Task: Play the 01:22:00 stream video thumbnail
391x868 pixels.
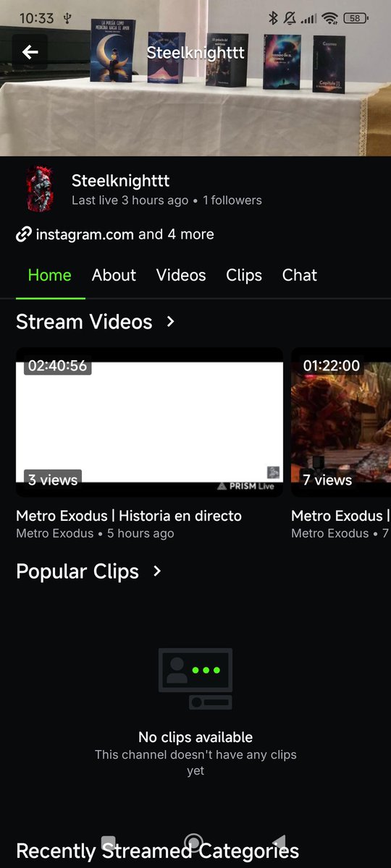Action: [341, 422]
